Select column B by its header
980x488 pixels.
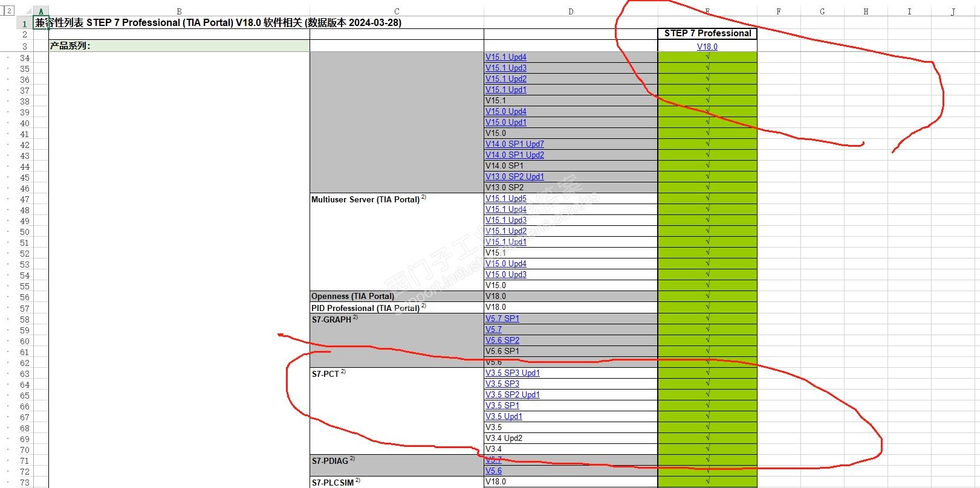click(x=179, y=11)
